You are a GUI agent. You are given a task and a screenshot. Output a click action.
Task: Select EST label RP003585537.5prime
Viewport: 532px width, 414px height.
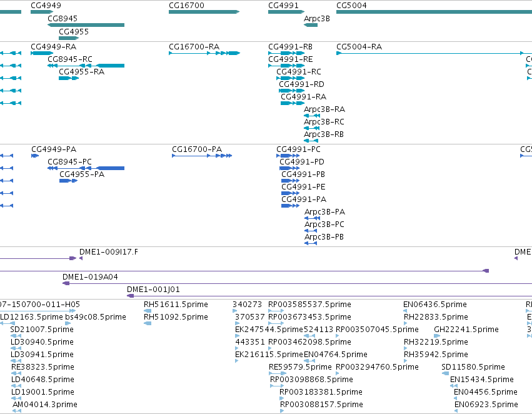(310, 305)
